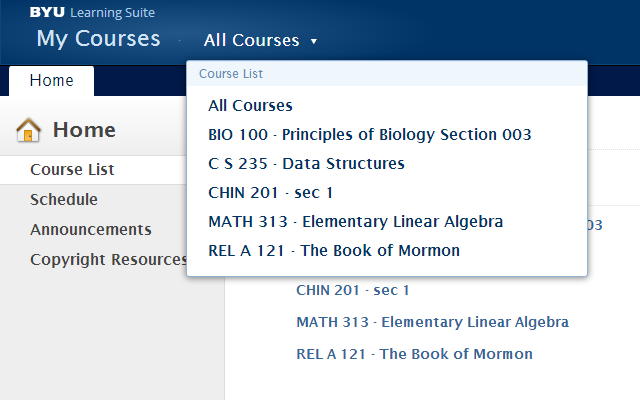Open the blue REL A 121 page link
640x400 pixels.
pos(414,354)
